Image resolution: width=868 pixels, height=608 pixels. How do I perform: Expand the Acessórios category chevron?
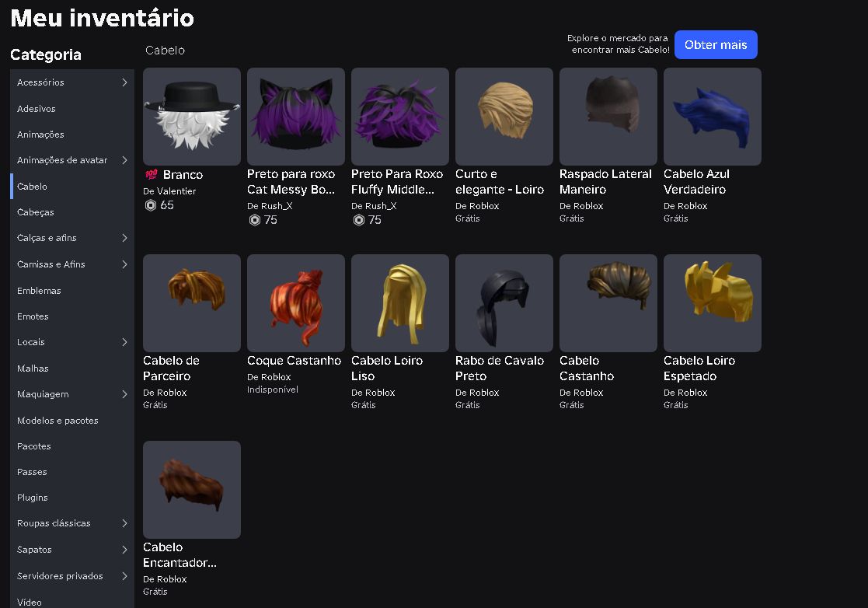point(124,82)
